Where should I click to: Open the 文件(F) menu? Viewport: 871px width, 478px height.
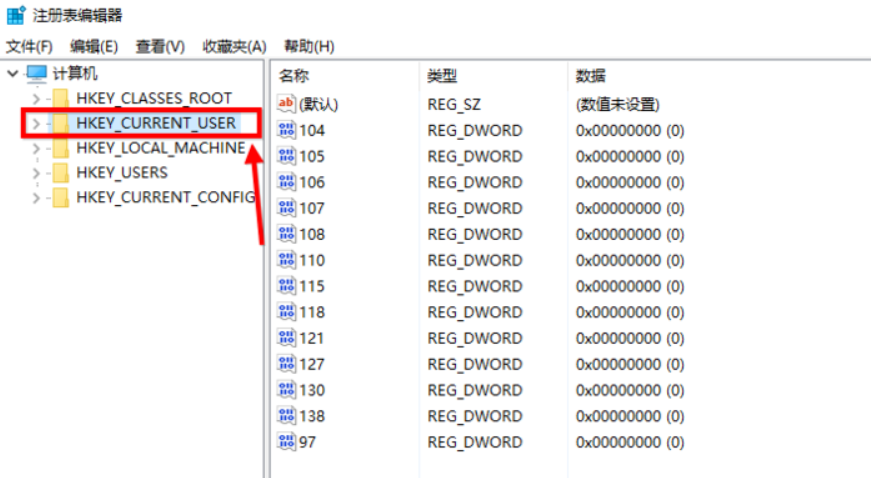pos(29,47)
